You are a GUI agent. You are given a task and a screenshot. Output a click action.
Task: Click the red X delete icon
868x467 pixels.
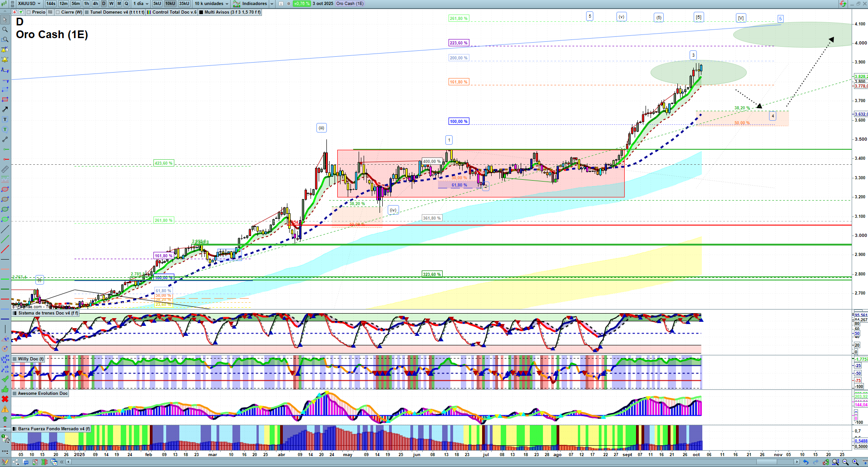click(5, 399)
